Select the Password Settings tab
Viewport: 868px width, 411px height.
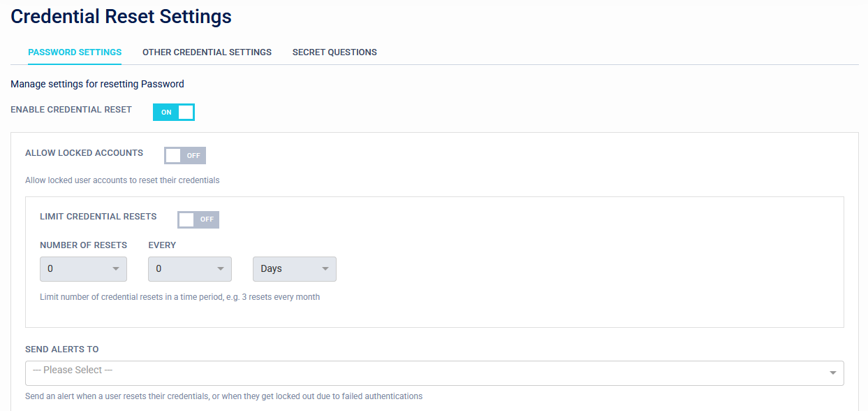coord(75,52)
